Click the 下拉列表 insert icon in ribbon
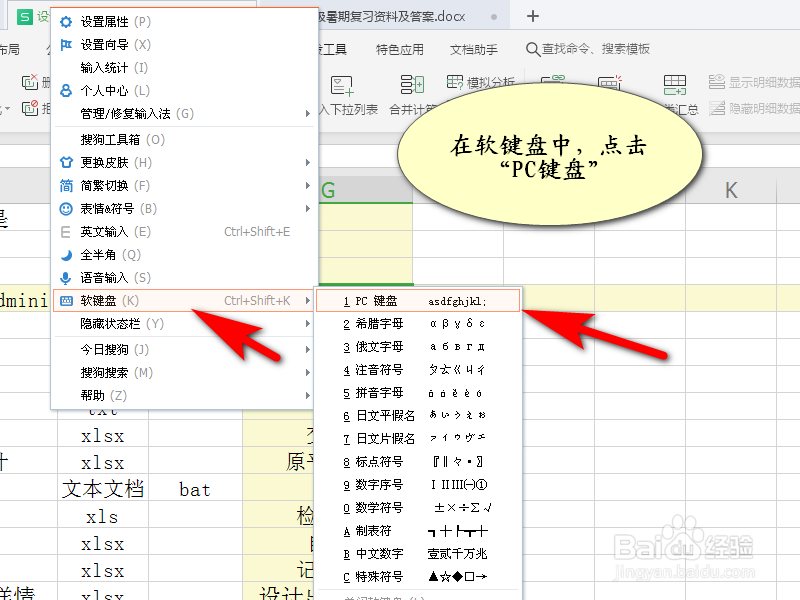800x600 pixels. tap(341, 85)
